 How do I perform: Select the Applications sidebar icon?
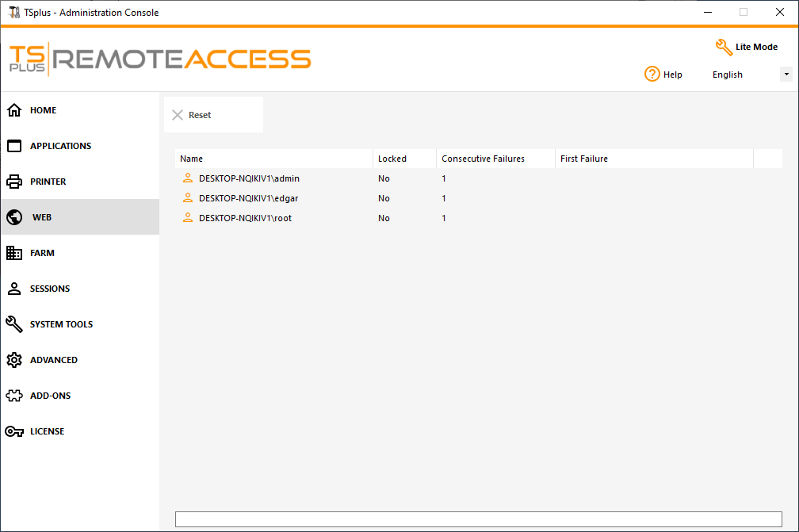13,146
